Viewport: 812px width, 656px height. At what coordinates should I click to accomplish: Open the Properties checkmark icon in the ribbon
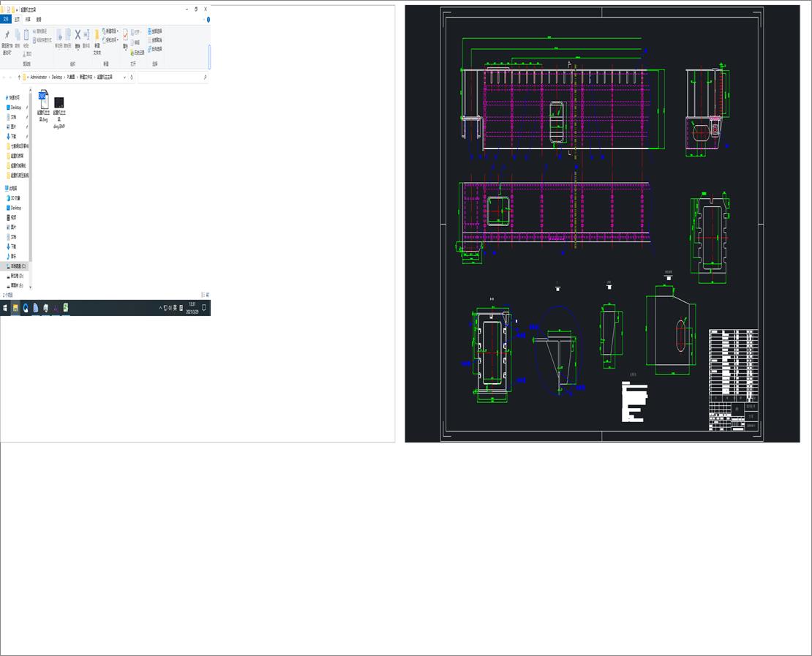pos(125,34)
